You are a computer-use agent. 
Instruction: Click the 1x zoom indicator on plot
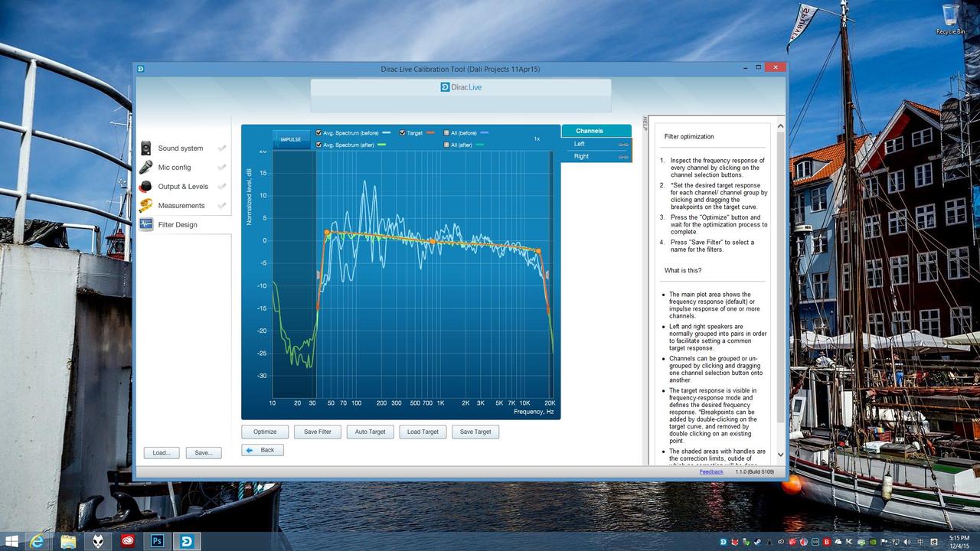click(537, 139)
